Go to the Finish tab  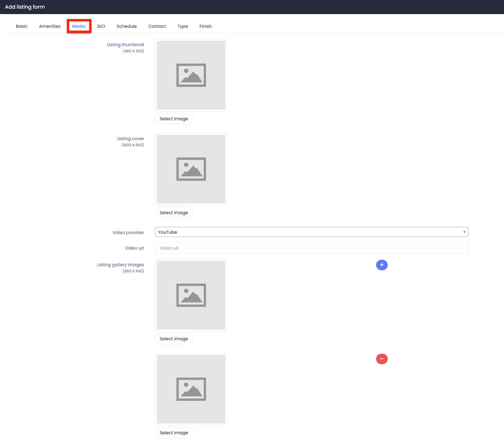click(206, 26)
